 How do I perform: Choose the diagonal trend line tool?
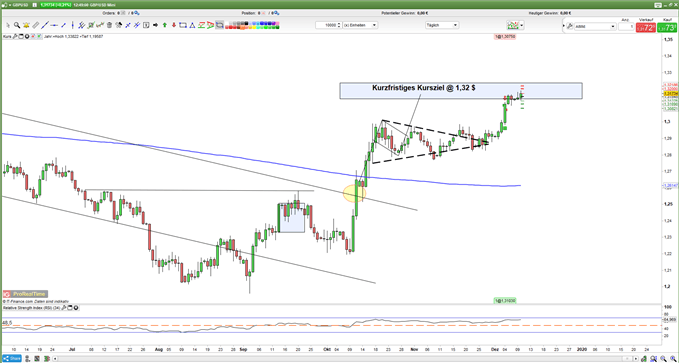45,25
